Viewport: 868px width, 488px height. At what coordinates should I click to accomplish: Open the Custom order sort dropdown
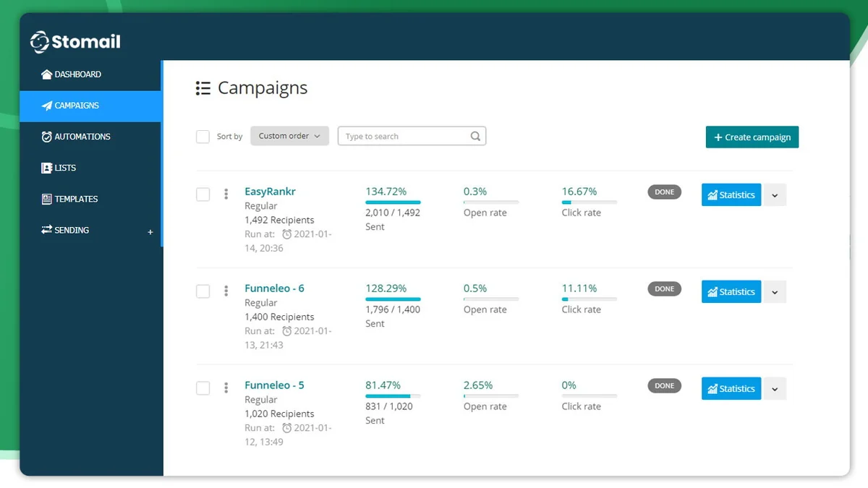tap(289, 136)
